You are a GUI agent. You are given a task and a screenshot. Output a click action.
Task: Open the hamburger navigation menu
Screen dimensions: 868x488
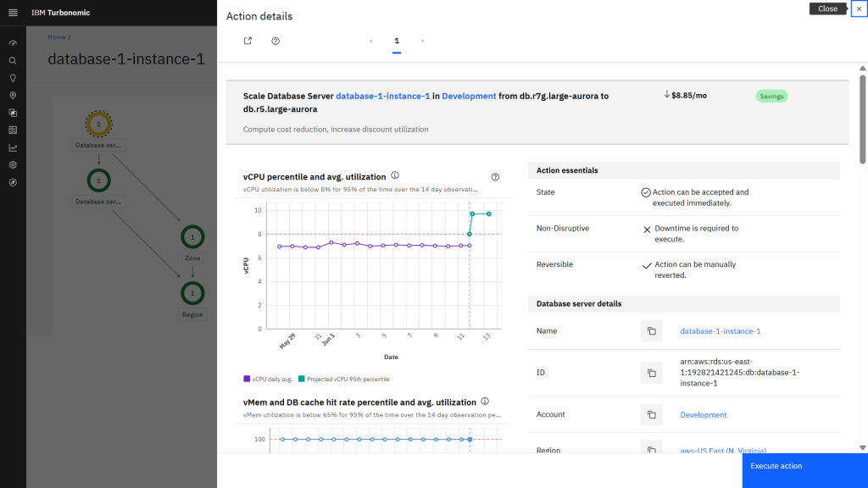pyautogui.click(x=13, y=13)
